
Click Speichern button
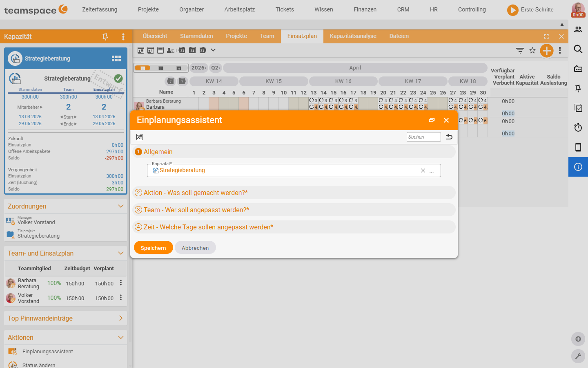tap(154, 248)
